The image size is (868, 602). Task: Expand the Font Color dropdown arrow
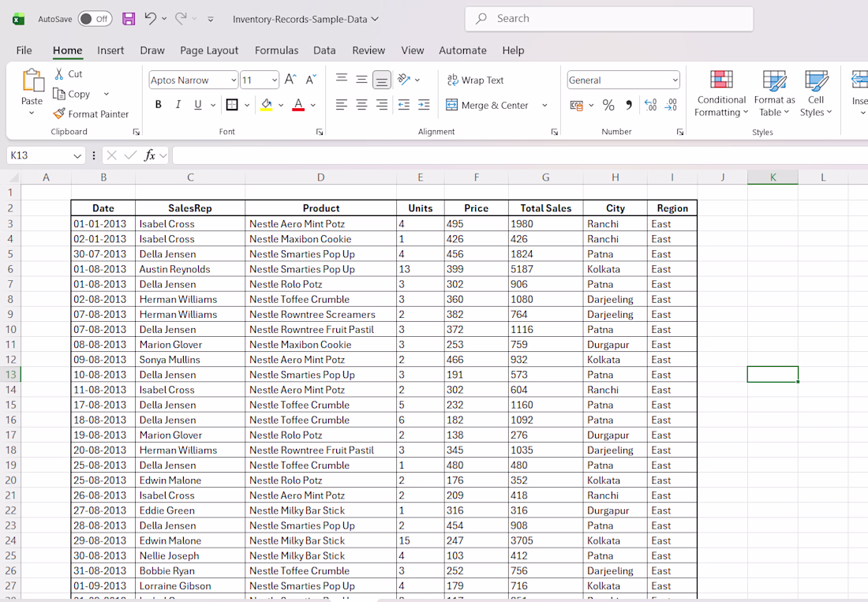[x=312, y=105]
